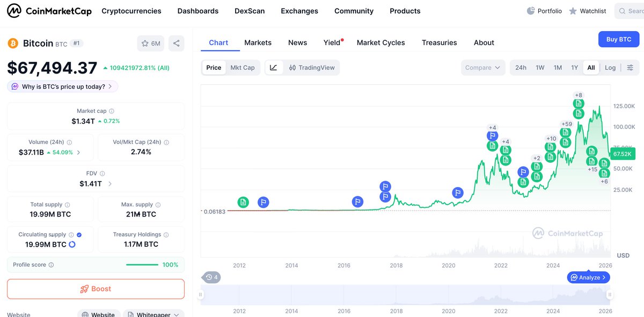Select the line chart icon
The image size is (644, 317).
(274, 68)
